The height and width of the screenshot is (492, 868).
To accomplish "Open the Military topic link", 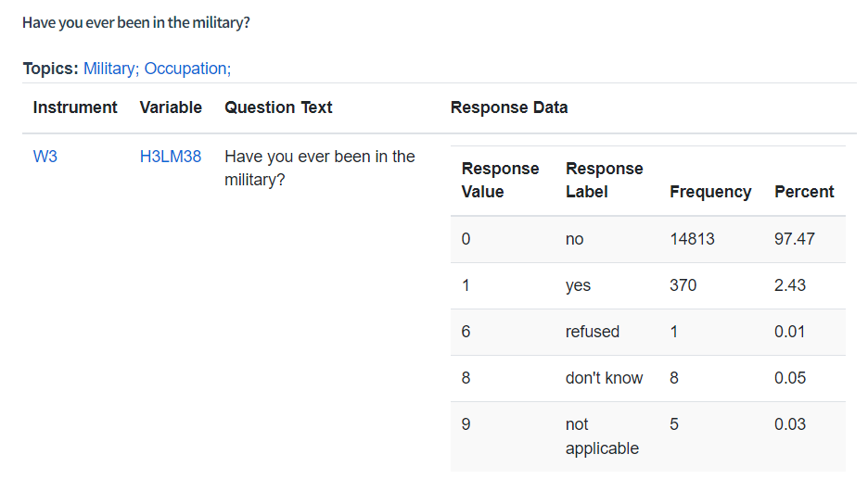I will pos(110,69).
